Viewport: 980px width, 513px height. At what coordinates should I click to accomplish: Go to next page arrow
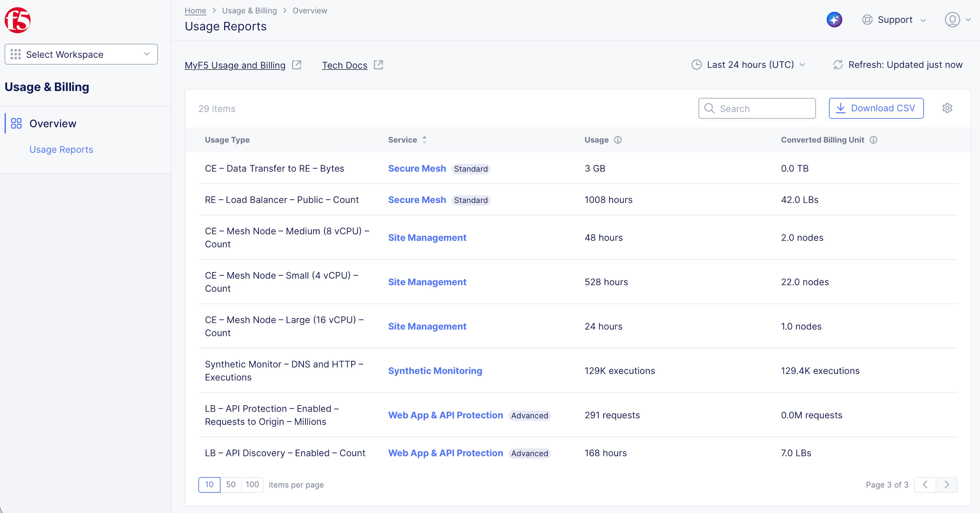pyautogui.click(x=947, y=484)
